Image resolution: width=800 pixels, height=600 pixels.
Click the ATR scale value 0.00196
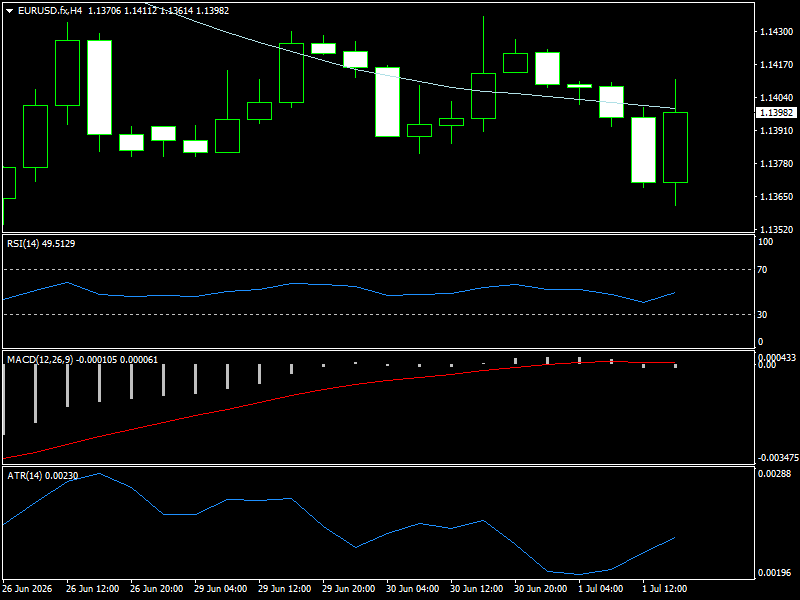click(x=774, y=573)
